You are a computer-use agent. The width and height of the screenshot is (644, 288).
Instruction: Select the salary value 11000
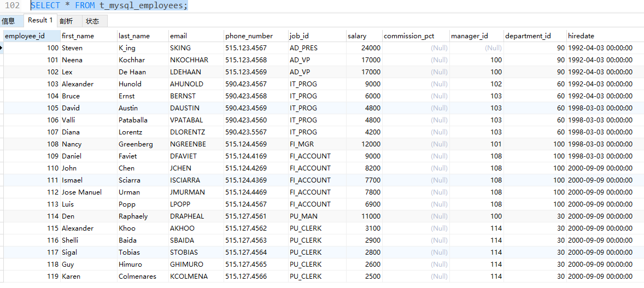point(364,216)
